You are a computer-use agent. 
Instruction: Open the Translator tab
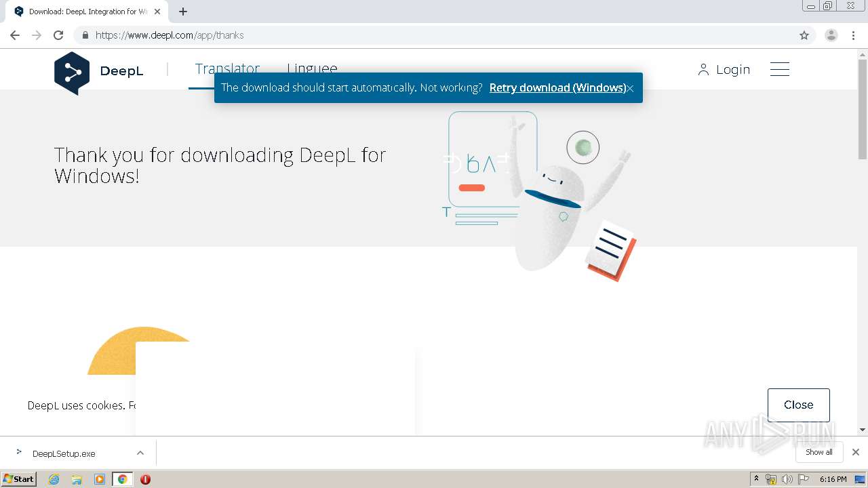click(x=227, y=69)
